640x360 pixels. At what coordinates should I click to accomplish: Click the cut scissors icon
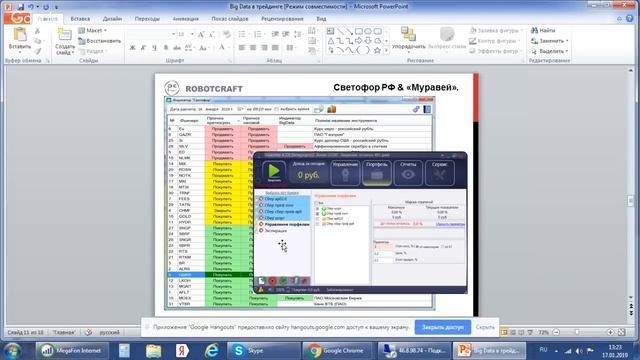coord(38,31)
